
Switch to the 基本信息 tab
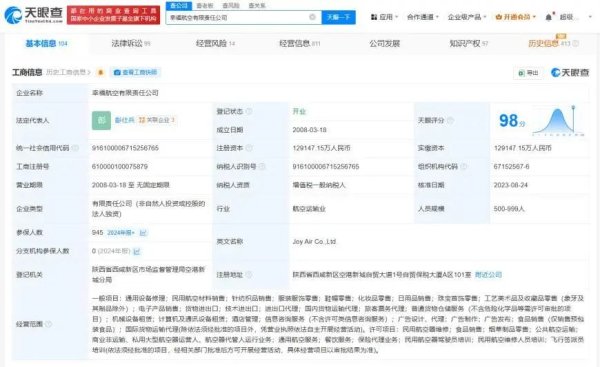point(46,44)
